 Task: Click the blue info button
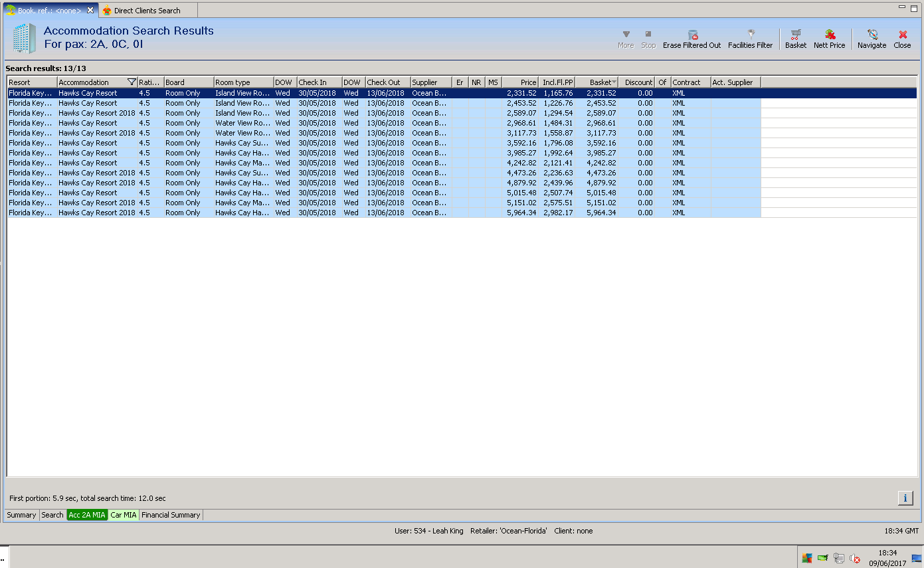(x=905, y=498)
